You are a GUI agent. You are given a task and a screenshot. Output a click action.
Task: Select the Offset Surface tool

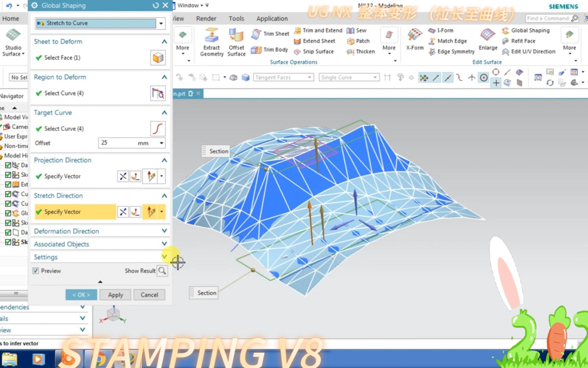click(x=236, y=42)
